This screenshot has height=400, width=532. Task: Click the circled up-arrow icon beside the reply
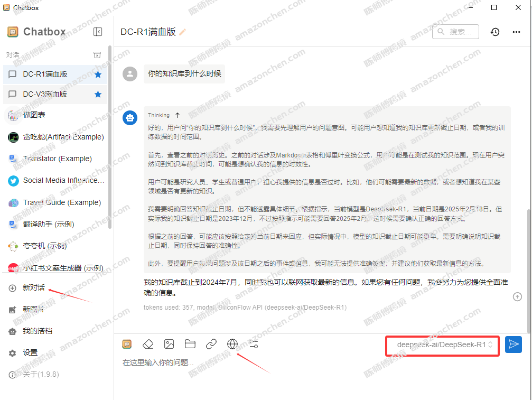coord(517,297)
